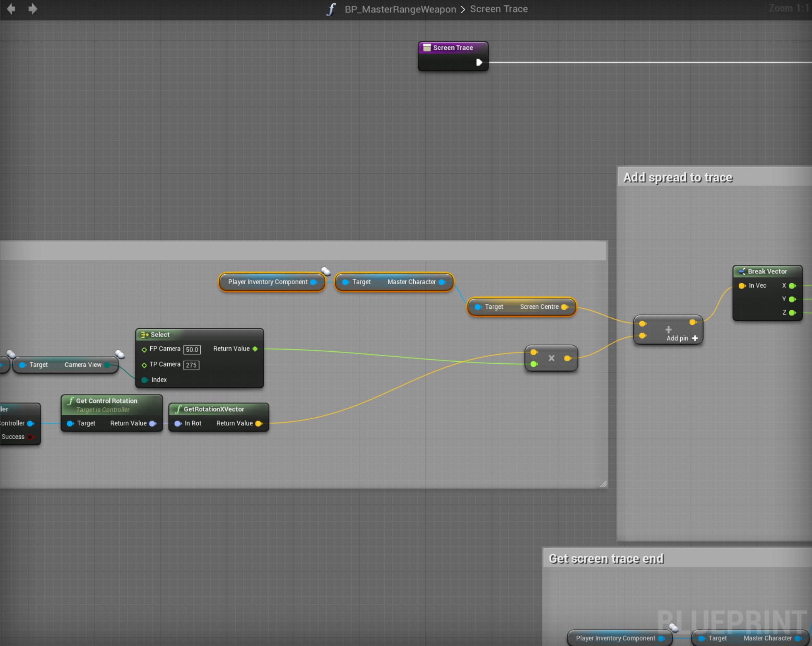Click the Screen Trace execution output pin
The image size is (812, 646).
coord(479,62)
